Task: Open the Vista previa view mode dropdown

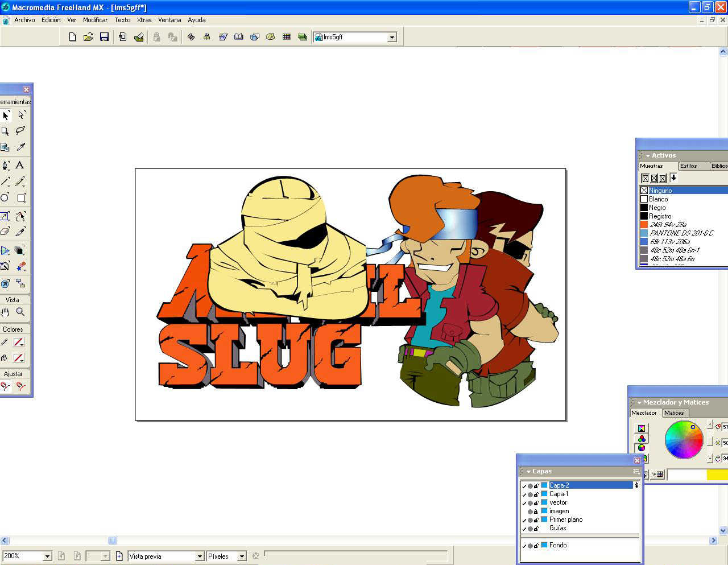Action: point(200,556)
